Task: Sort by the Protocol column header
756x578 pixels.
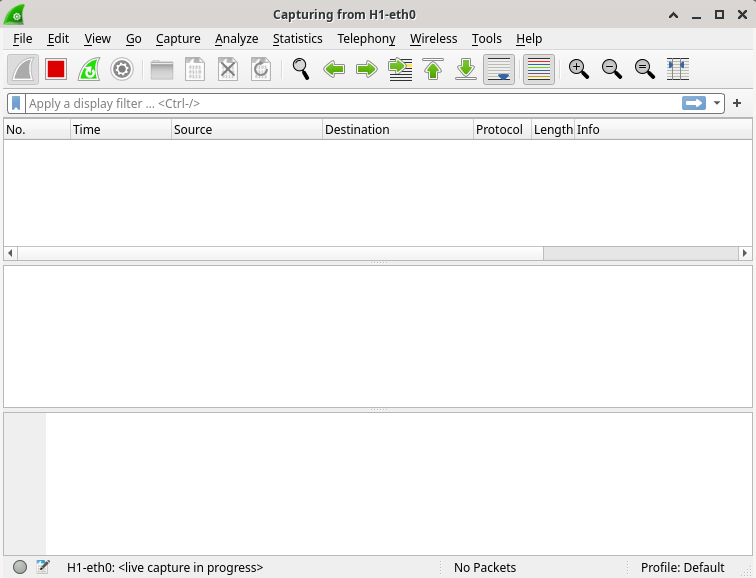Action: [x=502, y=129]
